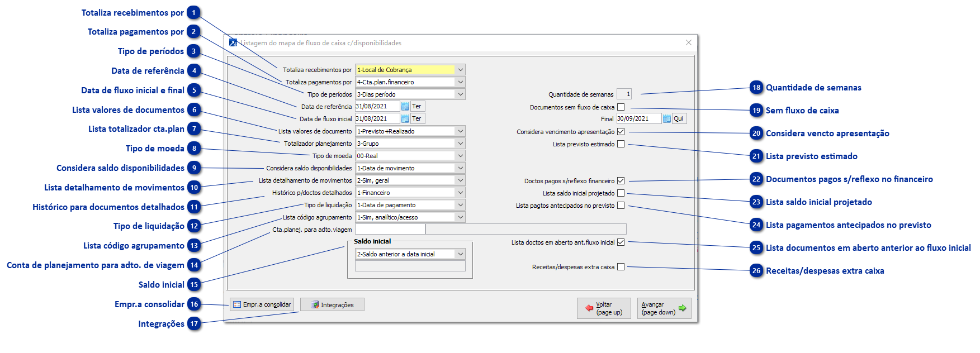The width and height of the screenshot is (980, 353).
Task: Click numbered callout marker 1
Action: tap(194, 13)
